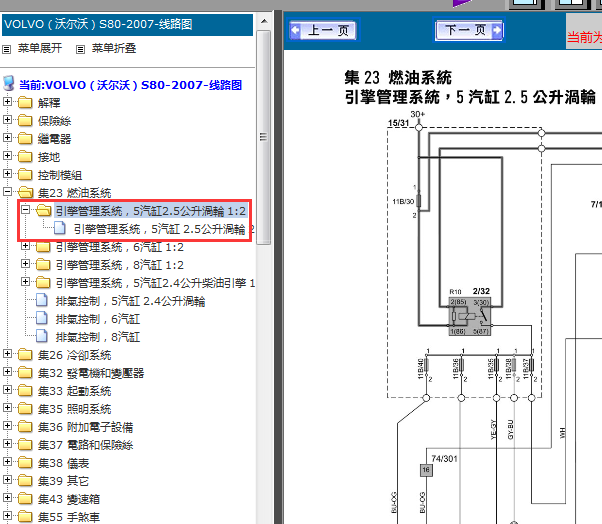This screenshot has height=524, width=602.
Task: Click the 11B/30 fuse symbol in diagram
Action: tap(418, 201)
